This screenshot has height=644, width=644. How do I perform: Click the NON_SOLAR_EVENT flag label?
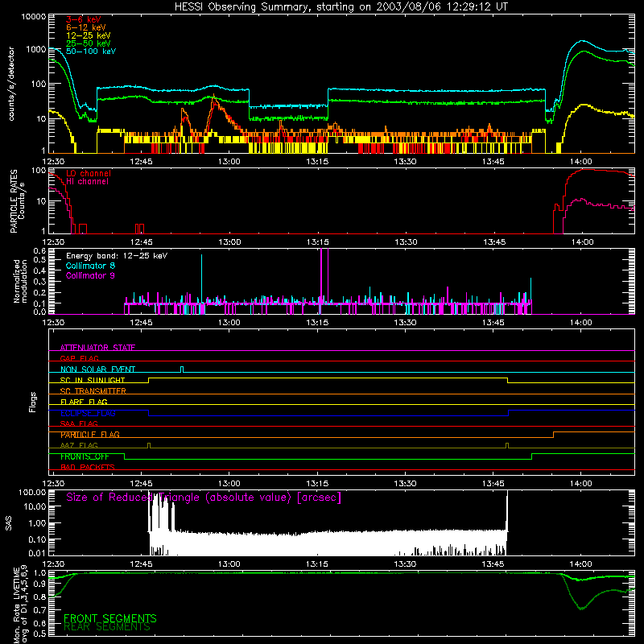(x=97, y=369)
